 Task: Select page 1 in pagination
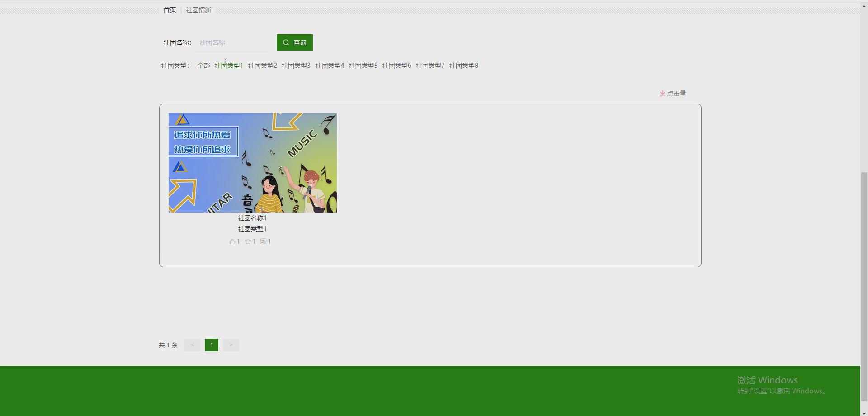point(212,345)
